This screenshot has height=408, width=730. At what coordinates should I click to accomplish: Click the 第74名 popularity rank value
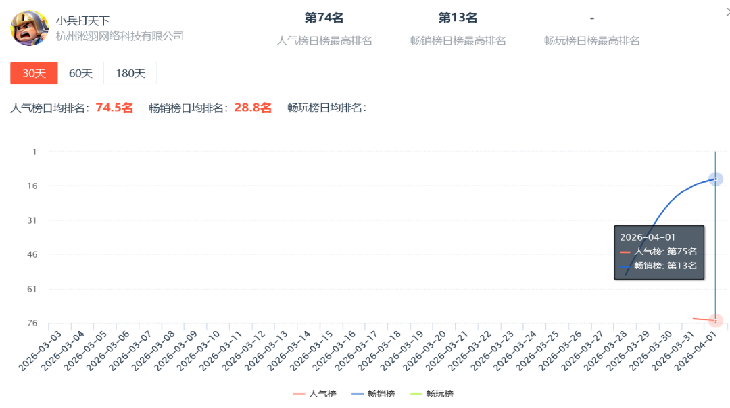[324, 17]
